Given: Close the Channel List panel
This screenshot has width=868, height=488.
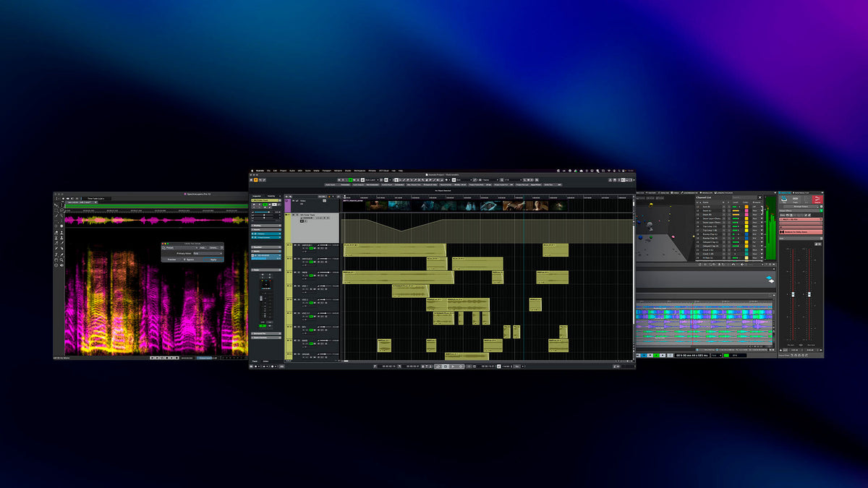Looking at the screenshot, I should 760,197.
